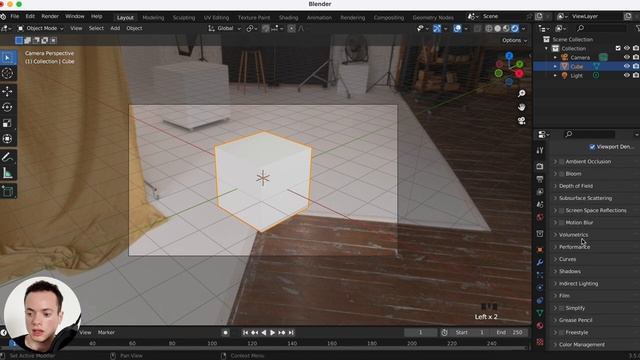Select the Move tool
Image resolution: width=640 pixels, height=360 pixels.
pyautogui.click(x=8, y=91)
